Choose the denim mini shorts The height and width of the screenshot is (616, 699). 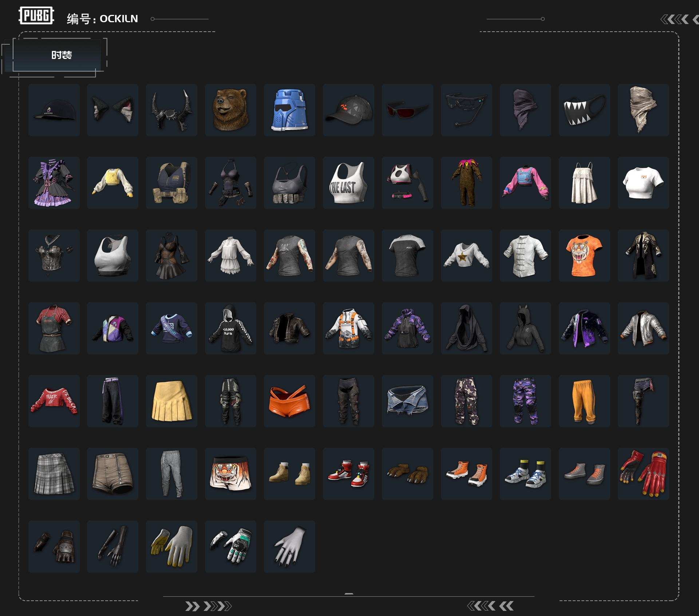(407, 401)
